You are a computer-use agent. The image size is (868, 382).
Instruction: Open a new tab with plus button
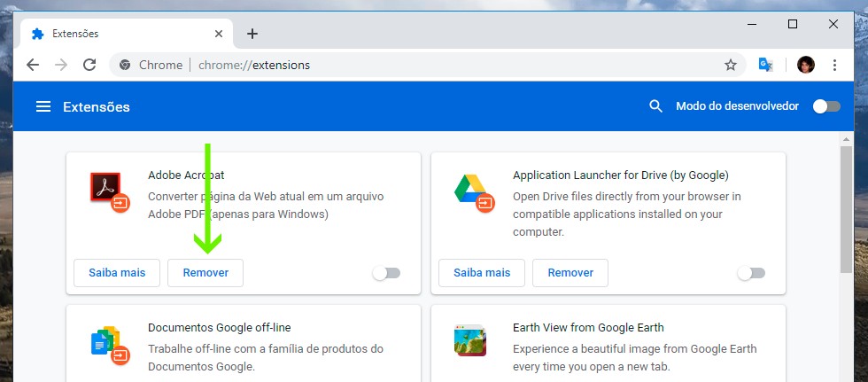252,34
